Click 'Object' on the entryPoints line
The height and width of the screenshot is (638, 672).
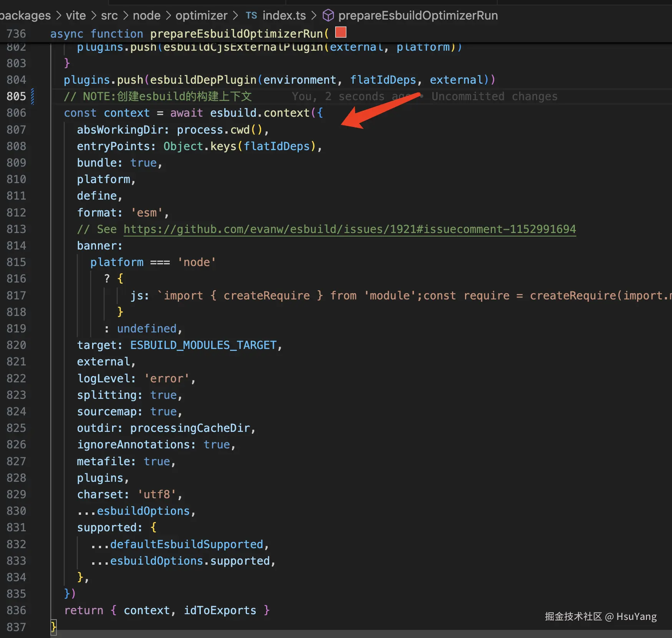pos(183,146)
